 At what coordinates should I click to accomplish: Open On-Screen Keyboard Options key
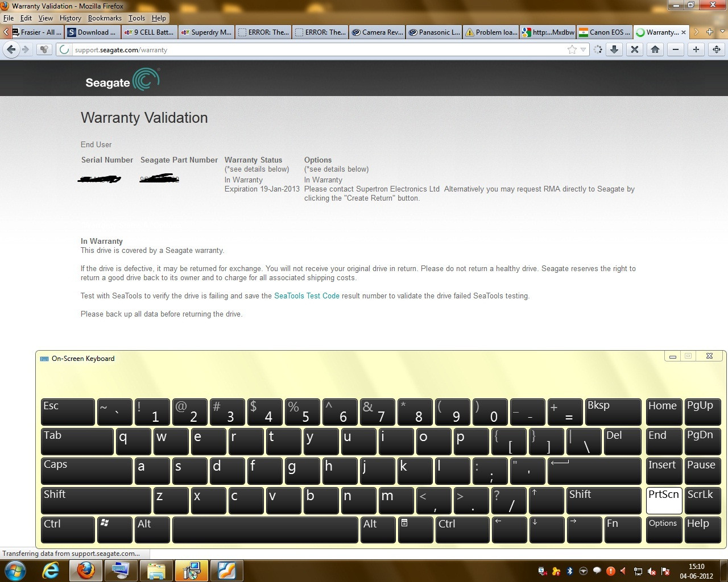pyautogui.click(x=664, y=530)
